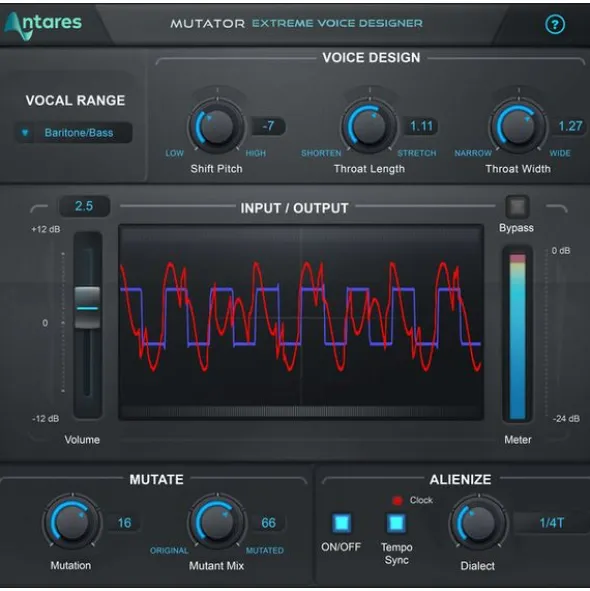Viewport: 590px width, 591px height.
Task: Click the MUTATE section heading
Action: [x=156, y=479]
